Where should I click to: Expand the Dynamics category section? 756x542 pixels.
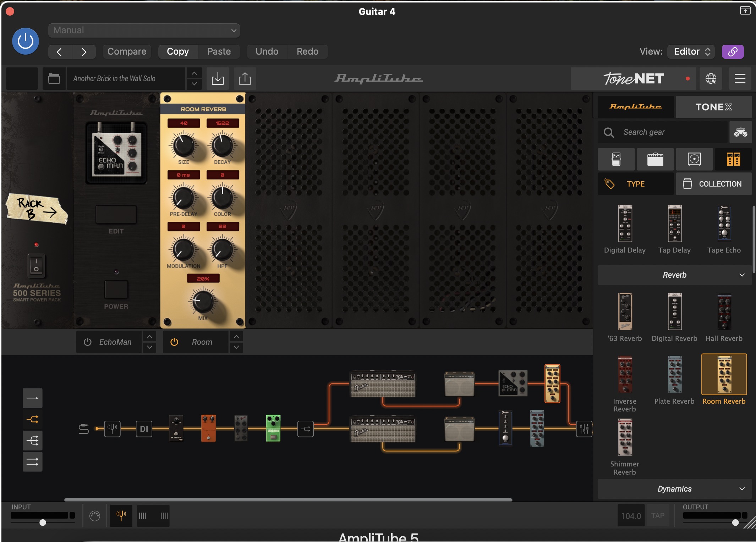click(x=675, y=489)
